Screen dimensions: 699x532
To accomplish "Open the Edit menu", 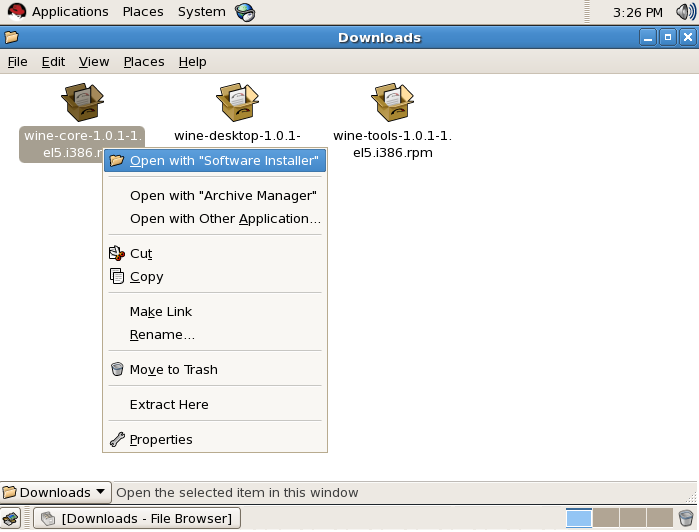I will (x=53, y=62).
